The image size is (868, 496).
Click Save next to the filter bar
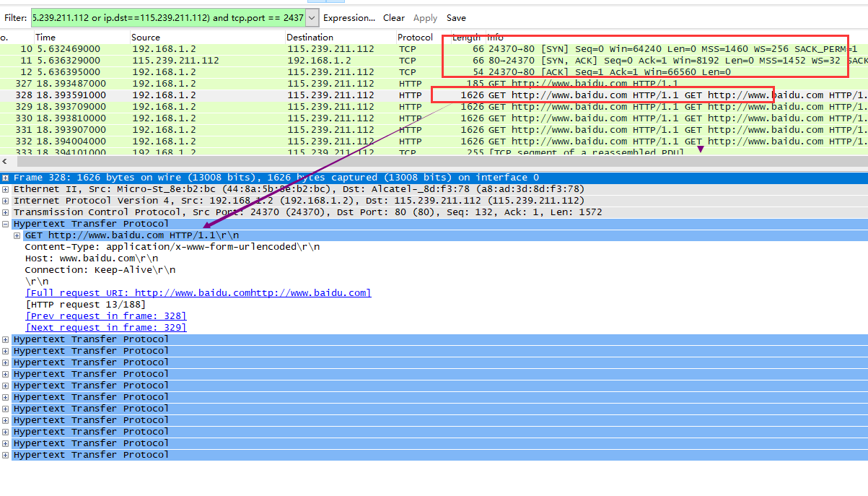click(456, 18)
